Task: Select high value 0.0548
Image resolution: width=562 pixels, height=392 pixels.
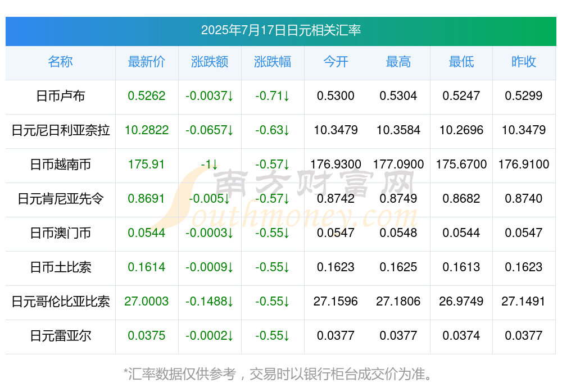Action: point(398,233)
